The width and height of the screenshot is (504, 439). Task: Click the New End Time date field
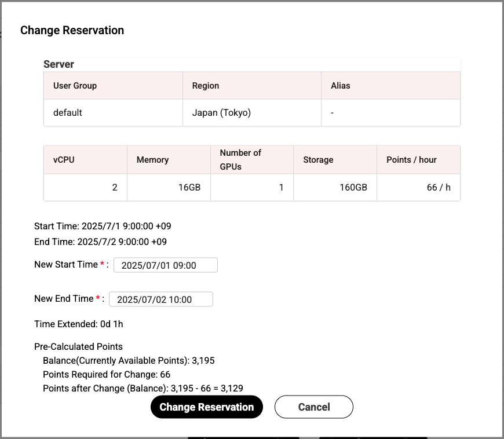coord(160,299)
